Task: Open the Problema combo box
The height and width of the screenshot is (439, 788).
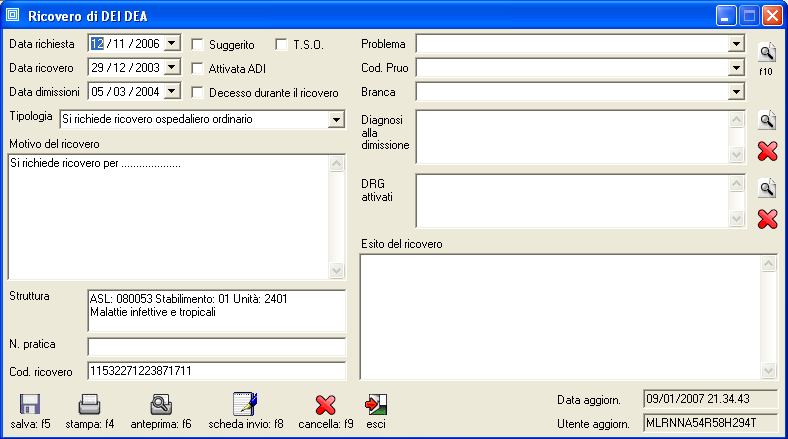Action: [x=736, y=44]
